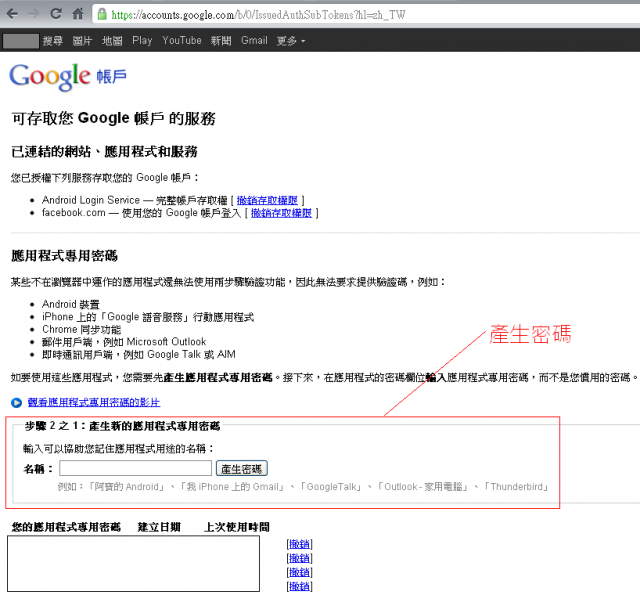This screenshot has height=595, width=640.
Task: Open YouTube in the black Google bar
Action: 182,41
